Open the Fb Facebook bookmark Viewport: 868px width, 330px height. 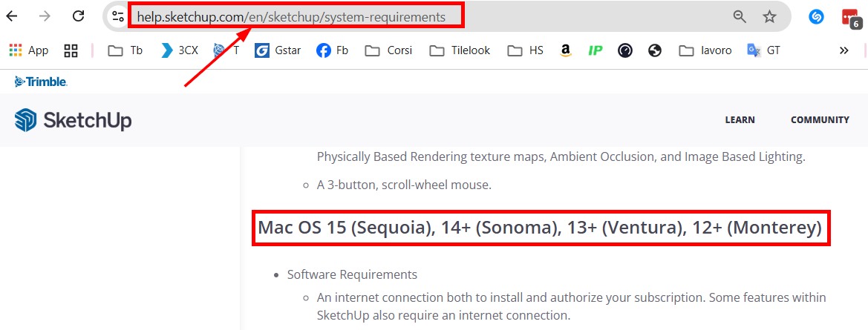(332, 51)
